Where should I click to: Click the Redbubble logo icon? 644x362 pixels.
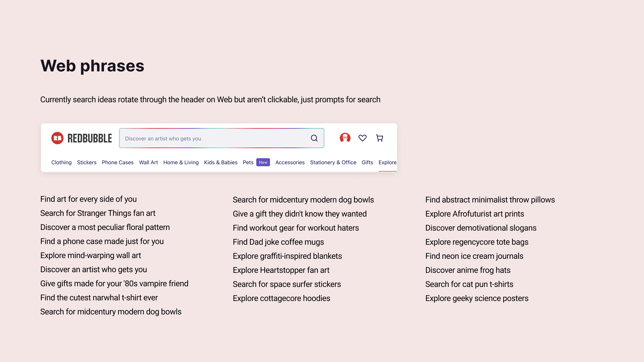coord(57,138)
